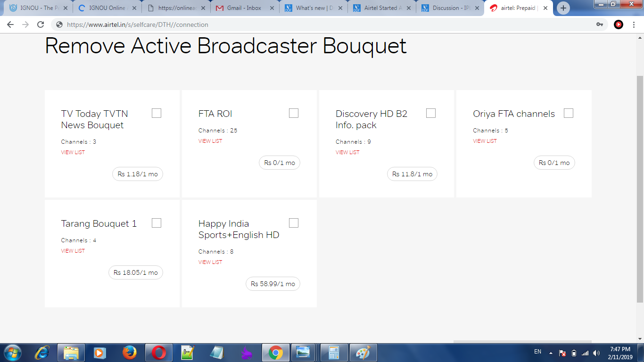
Task: Check the Discovery HD B2 Info. pack box
Action: 431,113
